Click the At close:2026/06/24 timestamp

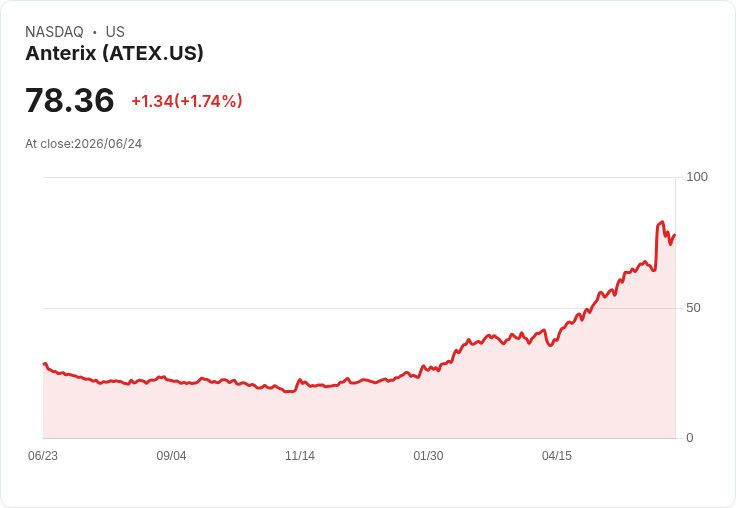[84, 144]
